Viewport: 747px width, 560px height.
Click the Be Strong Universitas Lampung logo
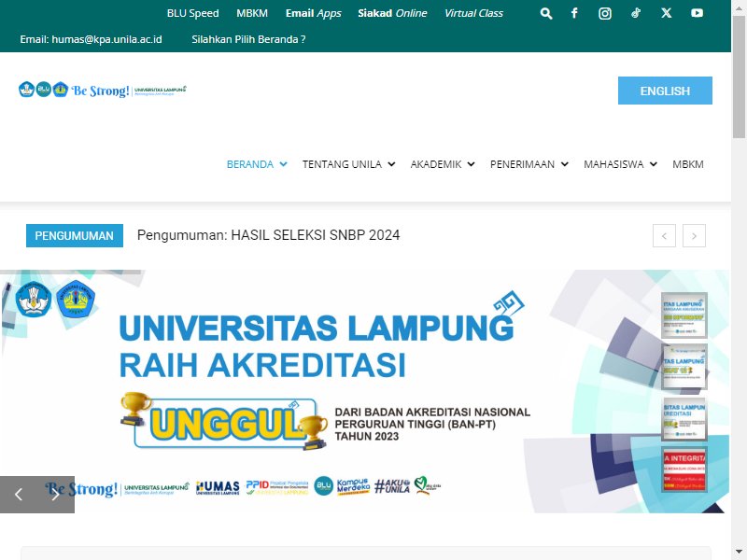coord(103,90)
